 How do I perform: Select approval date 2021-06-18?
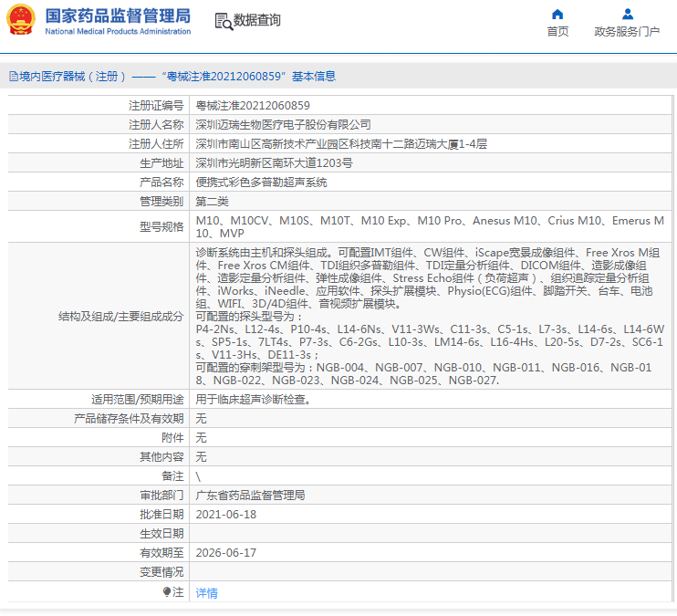[225, 515]
